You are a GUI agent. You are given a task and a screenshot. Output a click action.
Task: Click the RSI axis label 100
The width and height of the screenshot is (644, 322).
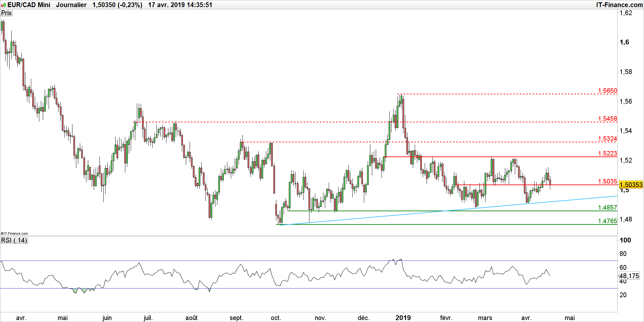pos(625,240)
